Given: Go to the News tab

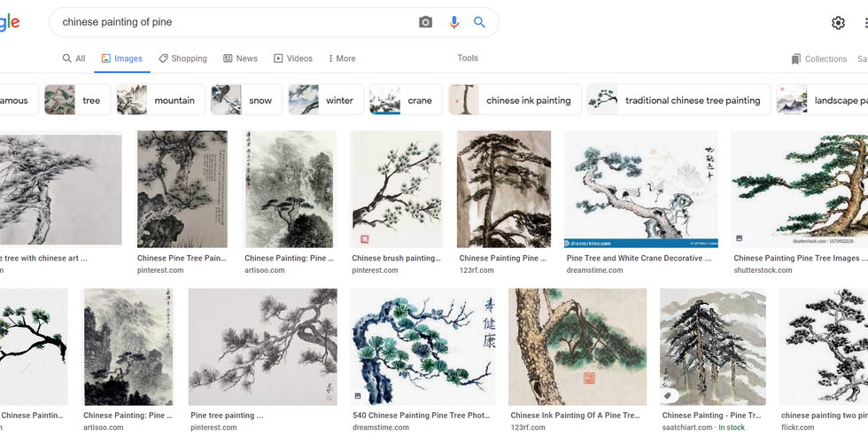Looking at the screenshot, I should coord(240,58).
